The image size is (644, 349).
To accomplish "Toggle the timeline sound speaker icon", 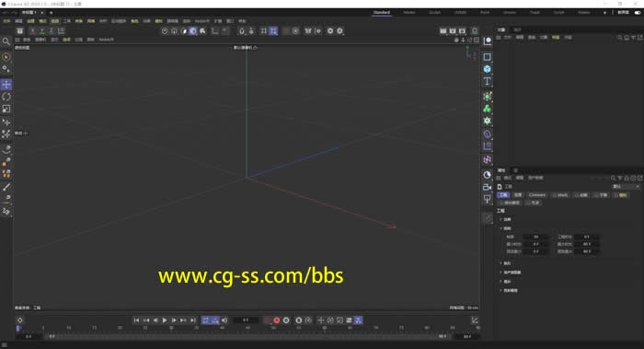I will coord(224,320).
